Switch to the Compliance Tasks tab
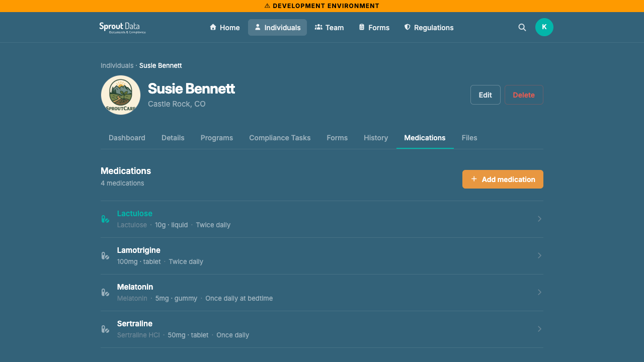This screenshot has height=362, width=644. (x=280, y=138)
